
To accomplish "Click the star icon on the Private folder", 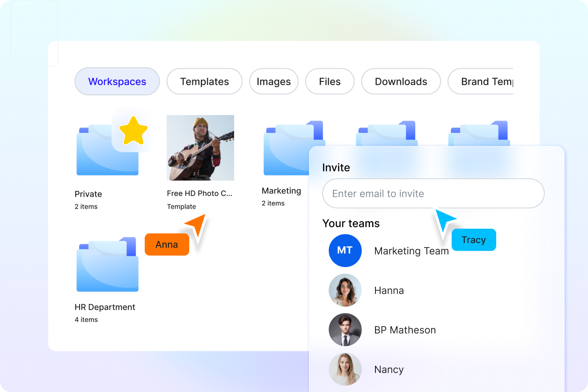I will click(132, 131).
